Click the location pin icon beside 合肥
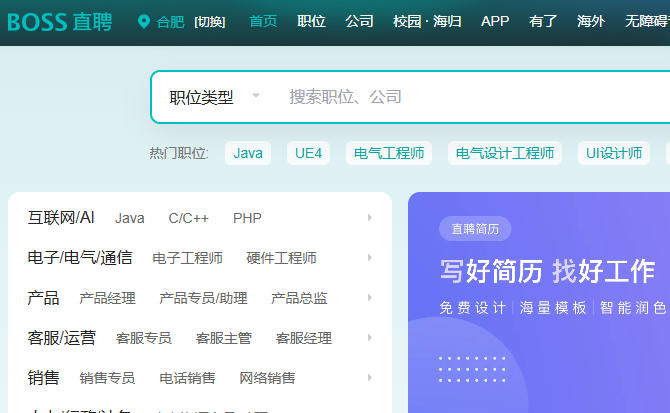Image resolution: width=670 pixels, height=413 pixels. pyautogui.click(x=143, y=22)
